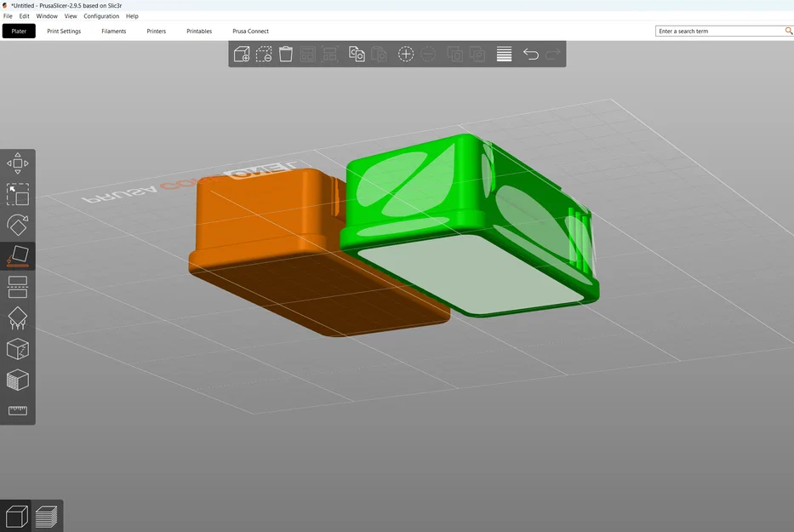This screenshot has height=532, width=794.
Task: Open the Filaments tab
Action: click(x=113, y=31)
